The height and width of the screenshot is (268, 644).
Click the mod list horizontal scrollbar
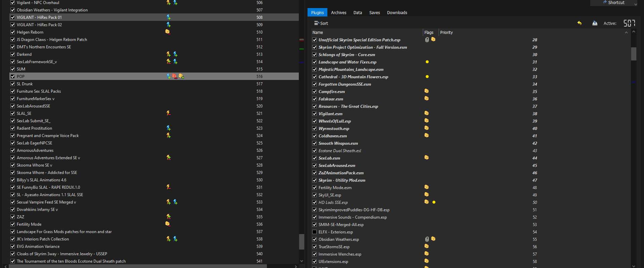pos(138,266)
